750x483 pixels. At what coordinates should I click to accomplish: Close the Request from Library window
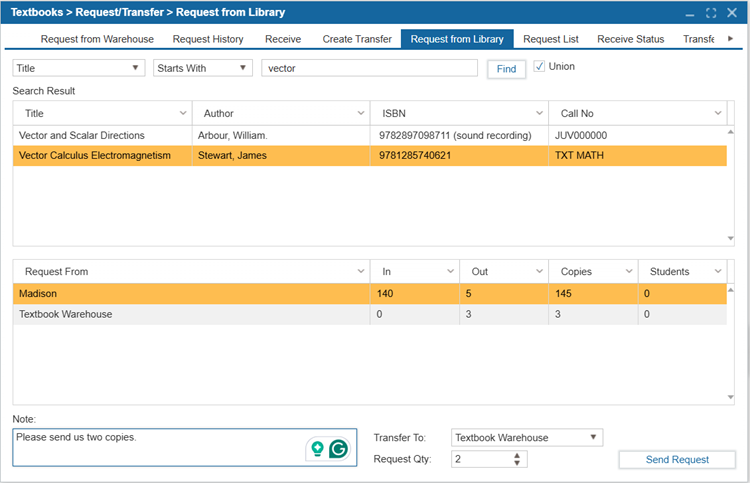[x=732, y=13]
